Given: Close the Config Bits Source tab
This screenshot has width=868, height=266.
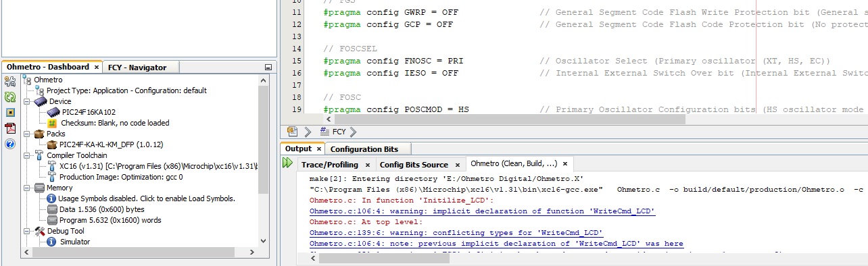Looking at the screenshot, I should 457,165.
